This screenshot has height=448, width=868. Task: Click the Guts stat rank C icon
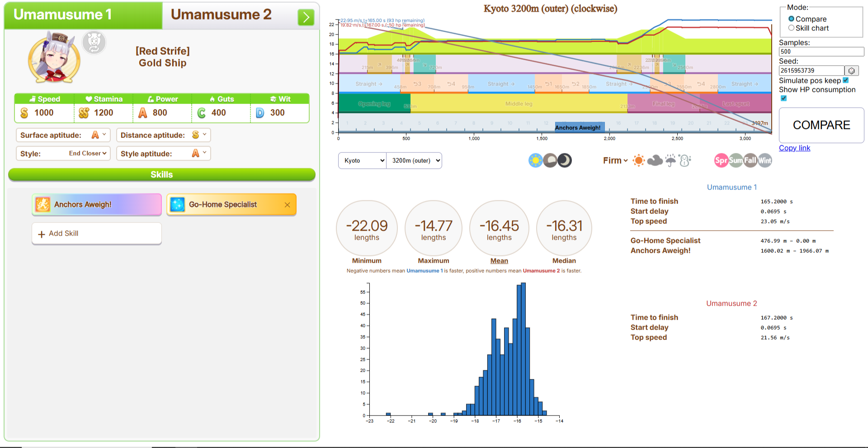[202, 113]
